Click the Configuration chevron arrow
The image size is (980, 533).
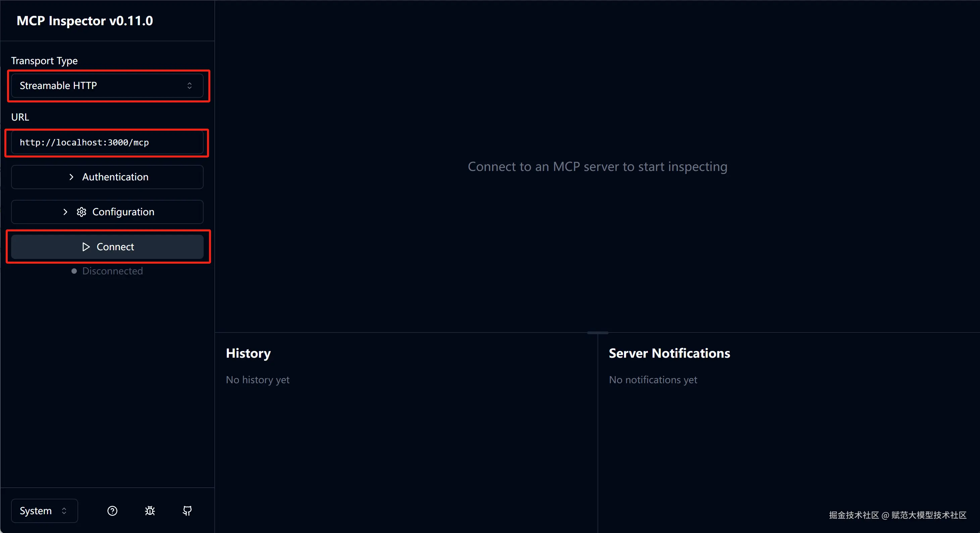pos(65,212)
